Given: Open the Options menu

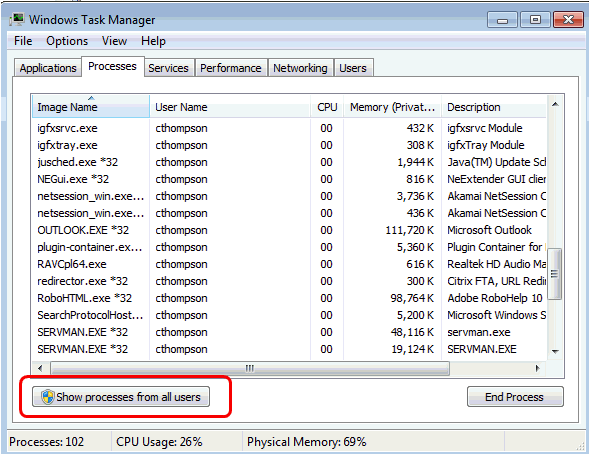Looking at the screenshot, I should tap(67, 41).
